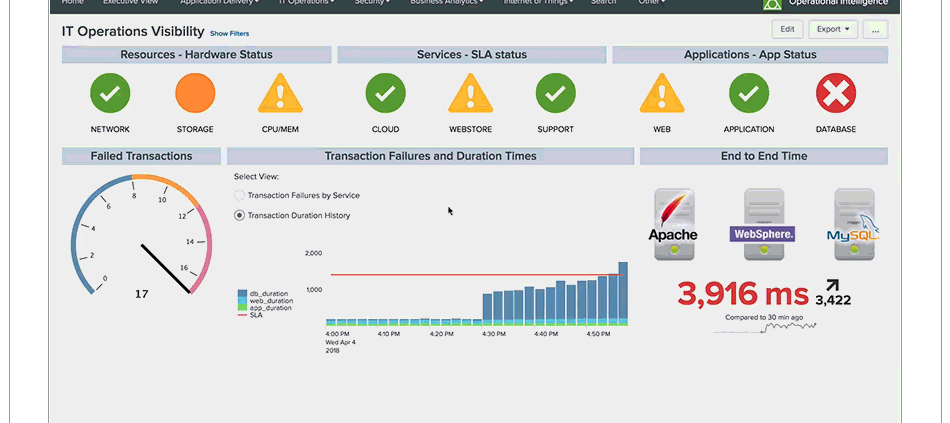Click the 4:30 PM axis label
This screenshot has height=423, width=950.
494,334
